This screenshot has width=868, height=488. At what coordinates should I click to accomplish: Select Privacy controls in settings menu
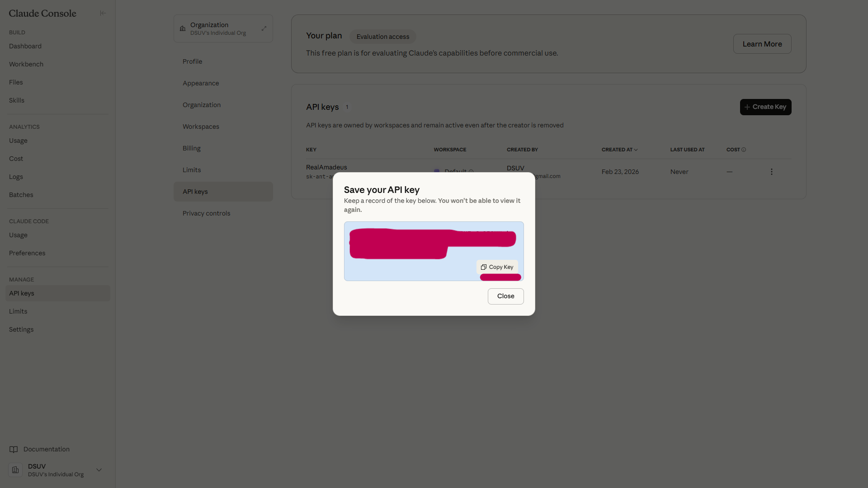point(206,213)
